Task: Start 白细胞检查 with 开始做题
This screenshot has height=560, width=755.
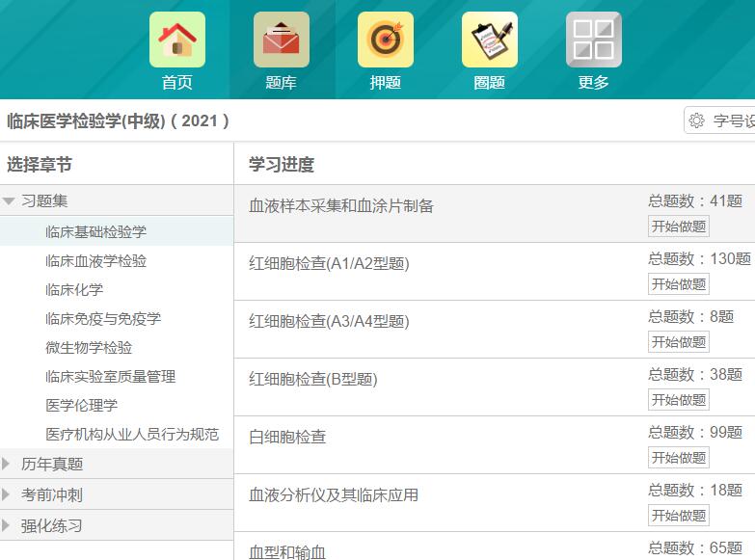Action: [x=679, y=458]
